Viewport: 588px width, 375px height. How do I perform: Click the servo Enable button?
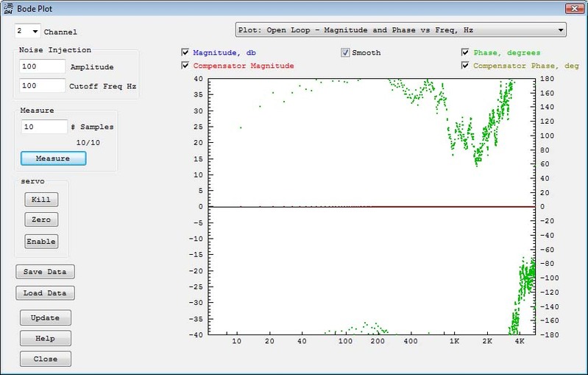click(x=40, y=241)
